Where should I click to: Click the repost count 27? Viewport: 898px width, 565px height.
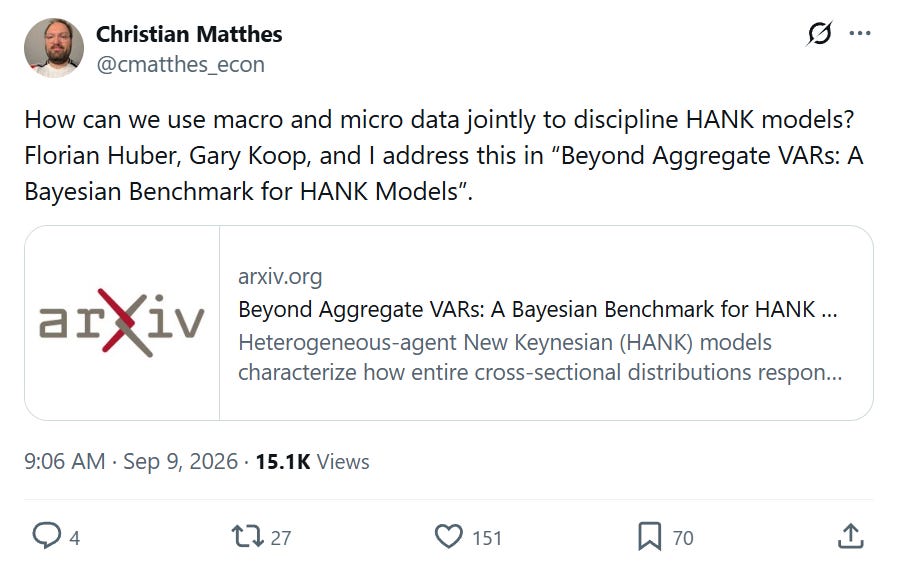pos(281,538)
